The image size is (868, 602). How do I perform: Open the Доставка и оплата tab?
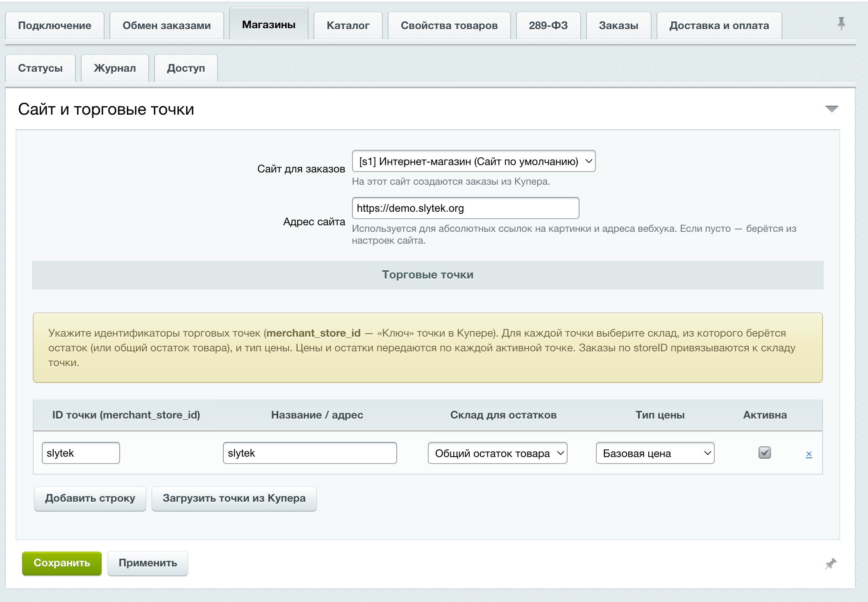coord(719,25)
